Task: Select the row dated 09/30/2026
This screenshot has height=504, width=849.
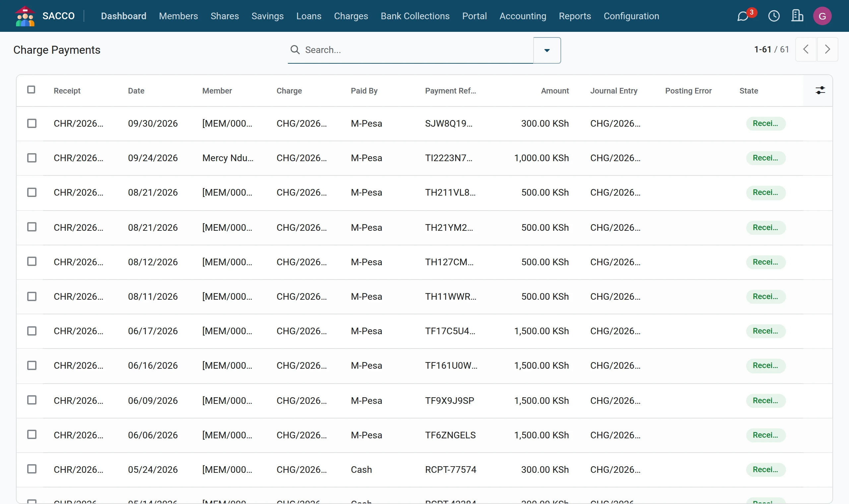Action: pyautogui.click(x=32, y=123)
